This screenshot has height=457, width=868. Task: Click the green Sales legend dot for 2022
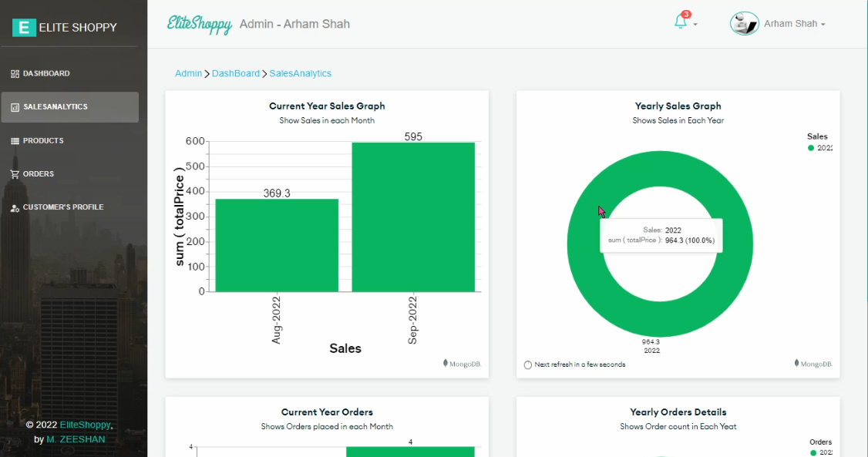[810, 148]
